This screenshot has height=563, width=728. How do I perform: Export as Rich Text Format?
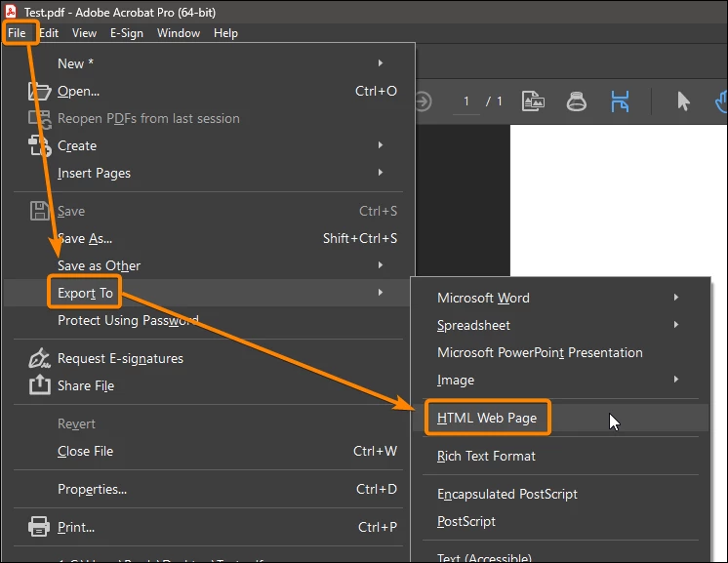[561, 456]
